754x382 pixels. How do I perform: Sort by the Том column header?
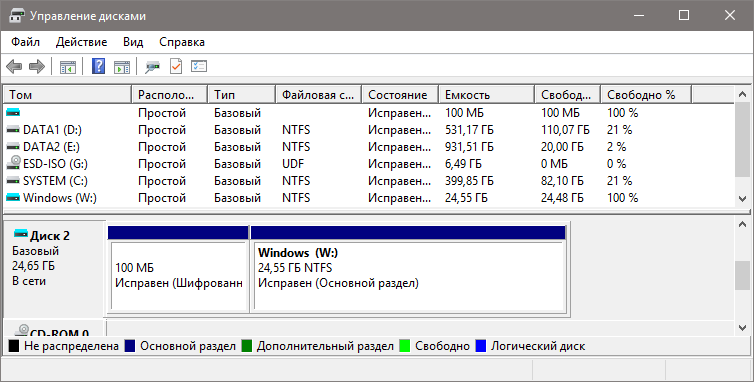68,95
